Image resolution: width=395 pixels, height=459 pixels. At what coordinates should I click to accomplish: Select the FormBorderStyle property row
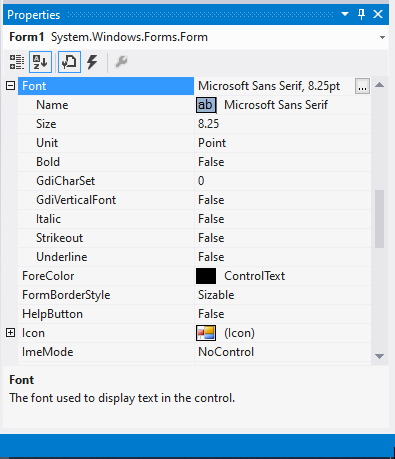[x=194, y=295]
